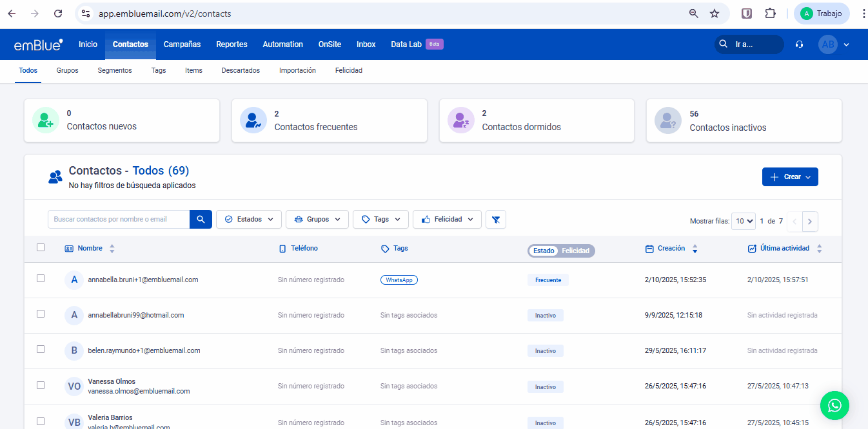
Task: Open Campañas in the top navigation
Action: pos(182,44)
